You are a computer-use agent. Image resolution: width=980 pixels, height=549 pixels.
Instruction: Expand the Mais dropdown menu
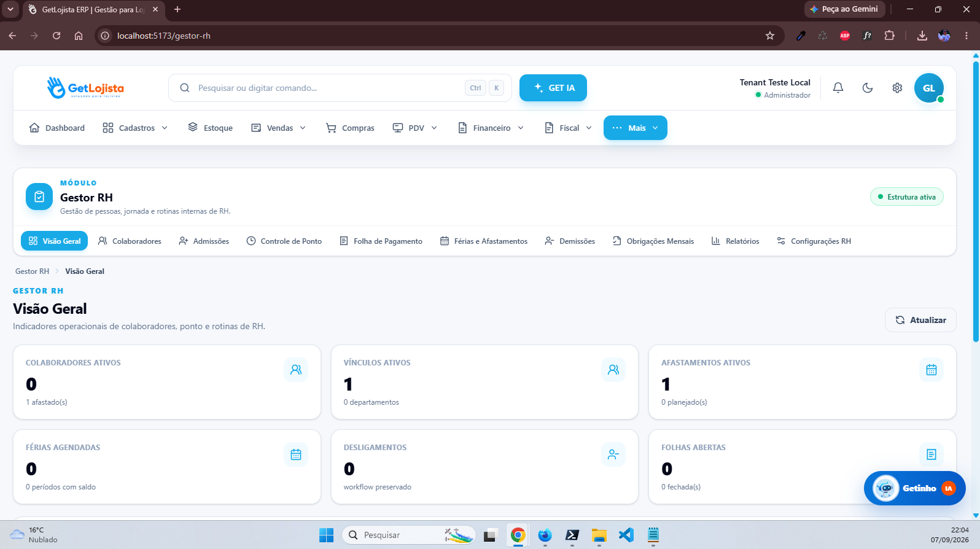pos(636,128)
